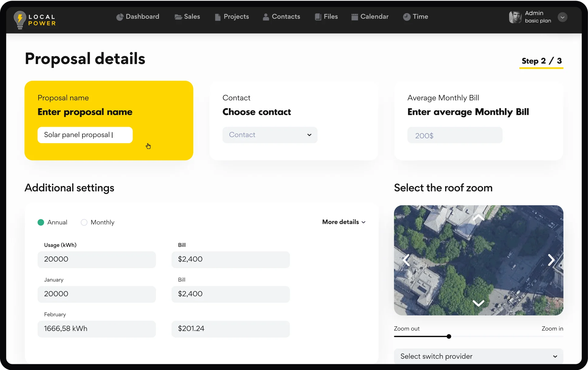Expand the Select switch provider dropdown
588x370 pixels.
478,356
